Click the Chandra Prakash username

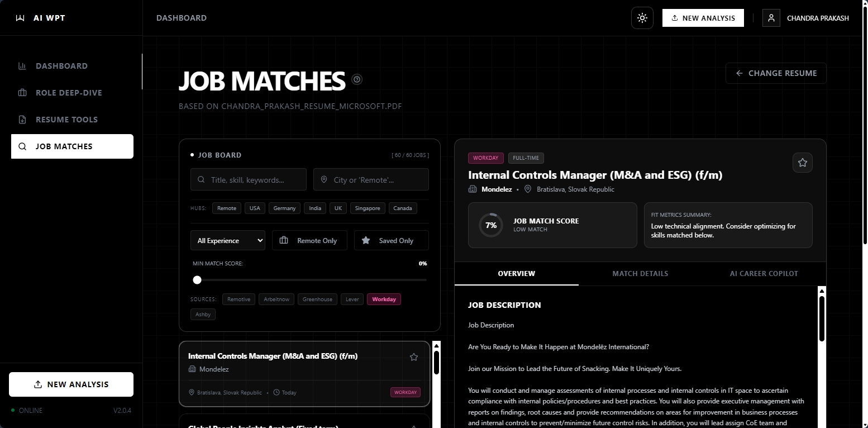pos(818,18)
